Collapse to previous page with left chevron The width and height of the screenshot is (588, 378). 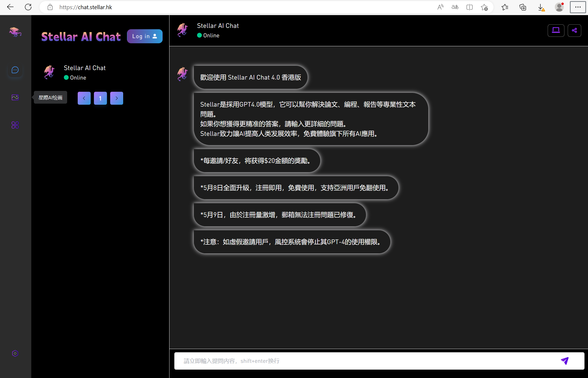click(84, 98)
